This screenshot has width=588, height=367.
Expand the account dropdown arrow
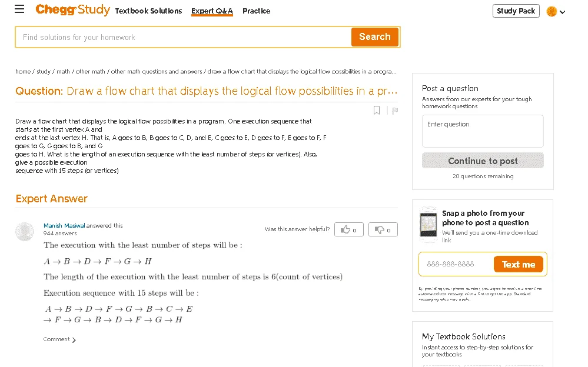tap(562, 12)
